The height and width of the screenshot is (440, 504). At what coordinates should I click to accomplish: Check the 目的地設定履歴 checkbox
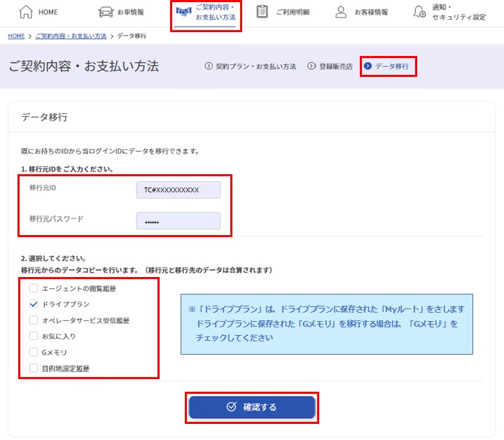tap(34, 368)
